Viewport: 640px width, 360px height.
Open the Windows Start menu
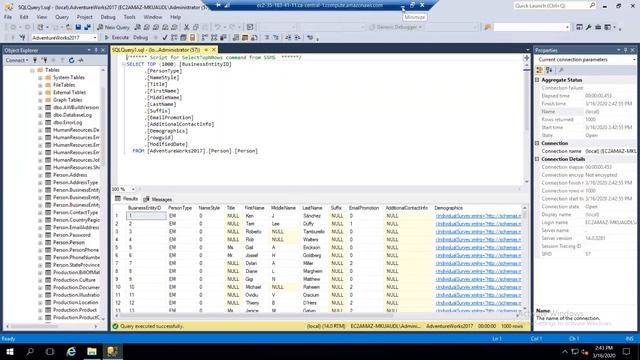(10, 351)
